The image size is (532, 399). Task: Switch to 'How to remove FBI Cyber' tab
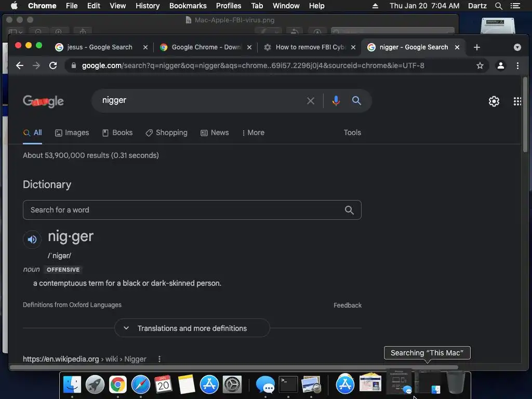coord(310,47)
